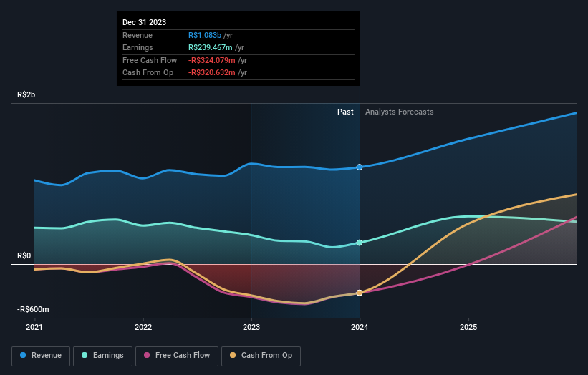Toggle the Free Cash Flow legend series
The height and width of the screenshot is (375, 588).
click(177, 356)
